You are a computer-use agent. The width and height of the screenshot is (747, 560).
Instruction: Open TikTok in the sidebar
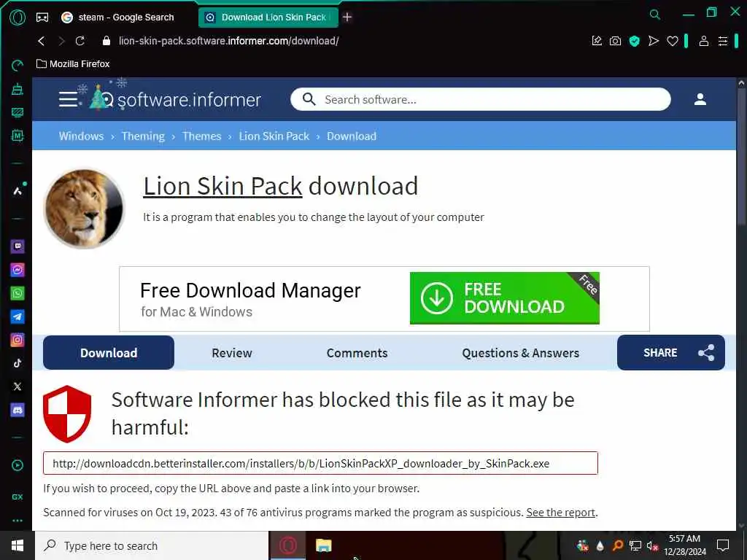18,363
